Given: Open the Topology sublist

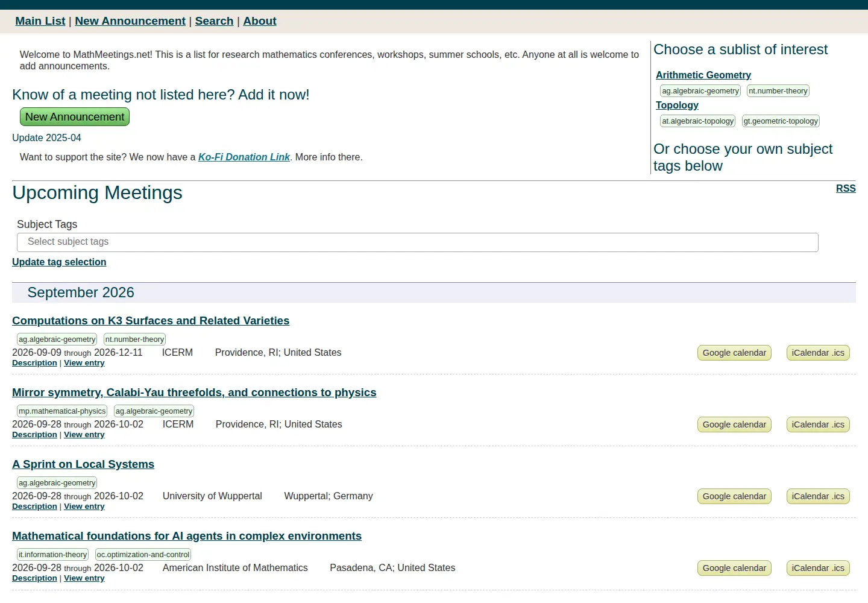Looking at the screenshot, I should [677, 105].
